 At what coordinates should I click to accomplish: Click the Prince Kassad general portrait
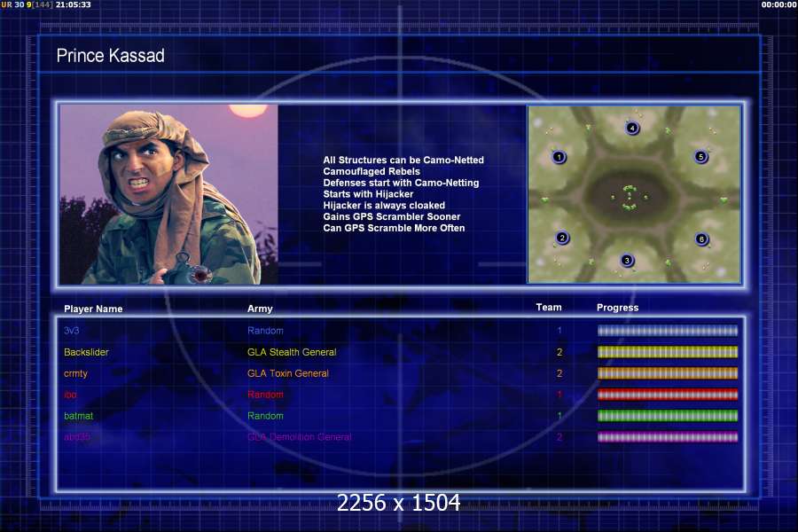(x=168, y=194)
